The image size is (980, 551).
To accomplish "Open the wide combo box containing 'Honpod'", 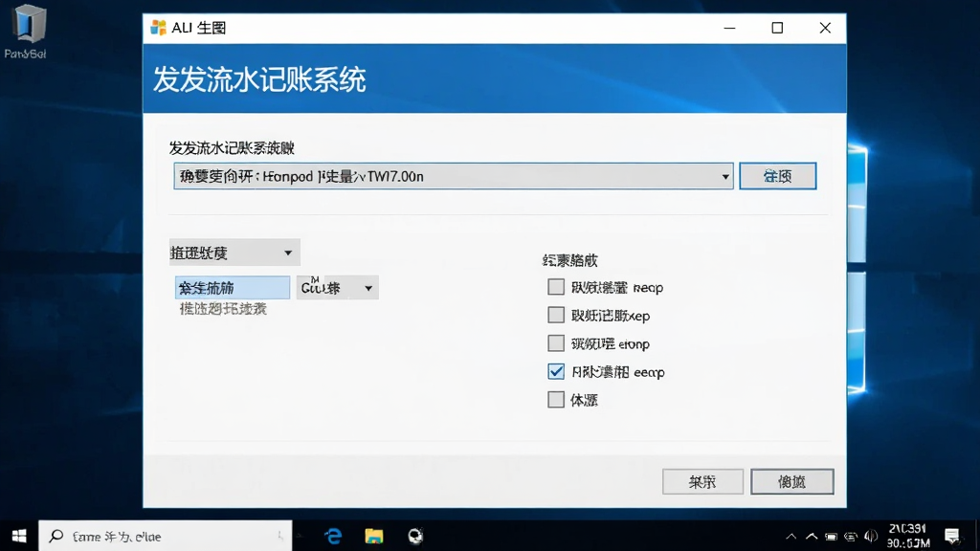I will tap(453, 176).
